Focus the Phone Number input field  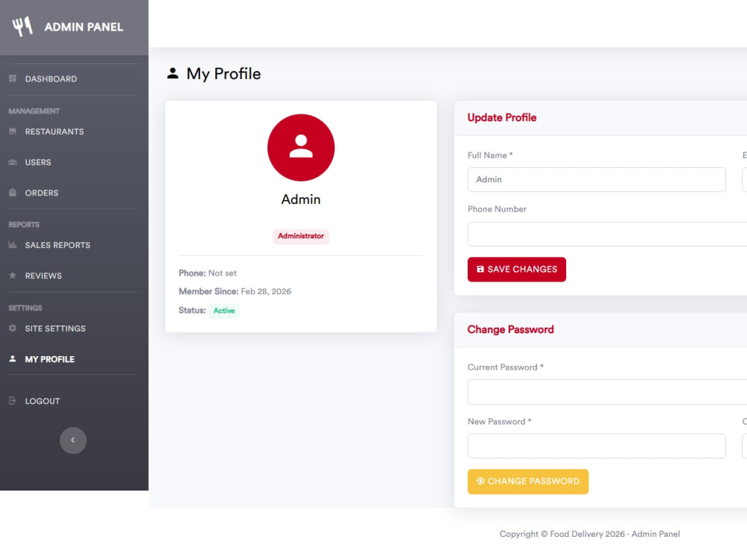[x=607, y=234]
